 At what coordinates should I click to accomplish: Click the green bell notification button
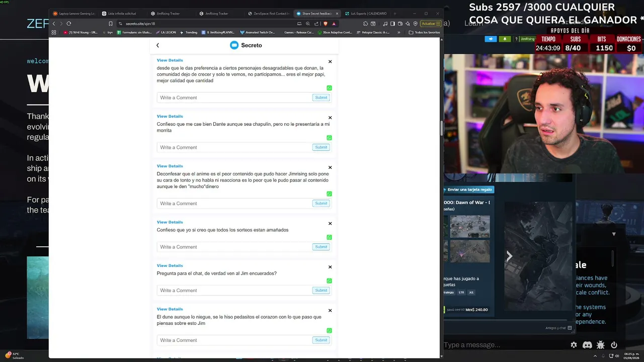(x=505, y=39)
